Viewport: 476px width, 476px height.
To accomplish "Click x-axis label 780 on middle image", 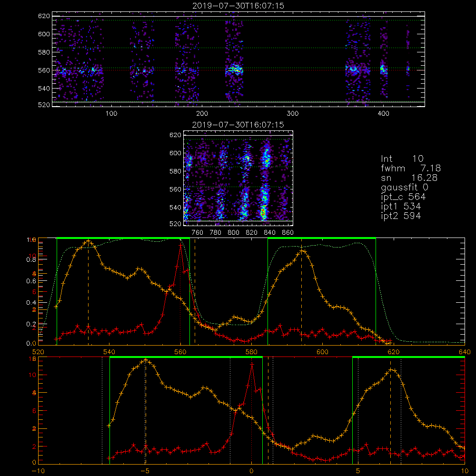I will [x=216, y=233].
